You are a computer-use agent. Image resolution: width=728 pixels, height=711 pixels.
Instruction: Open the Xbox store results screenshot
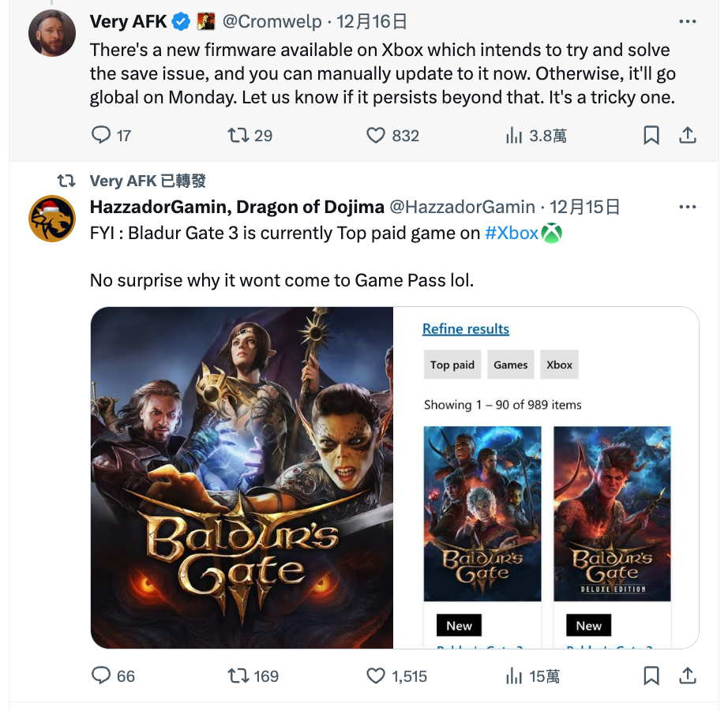pos(546,477)
